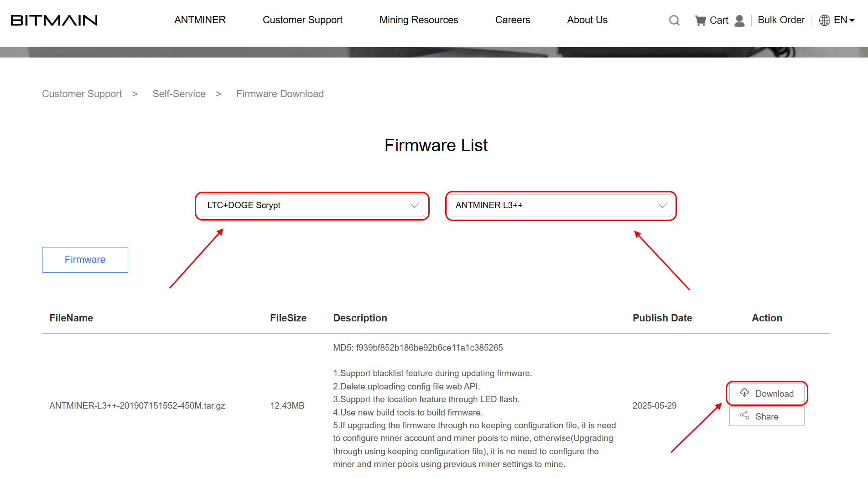Open the search magnifier icon
Image resolution: width=868 pixels, height=478 pixels.
tap(674, 20)
